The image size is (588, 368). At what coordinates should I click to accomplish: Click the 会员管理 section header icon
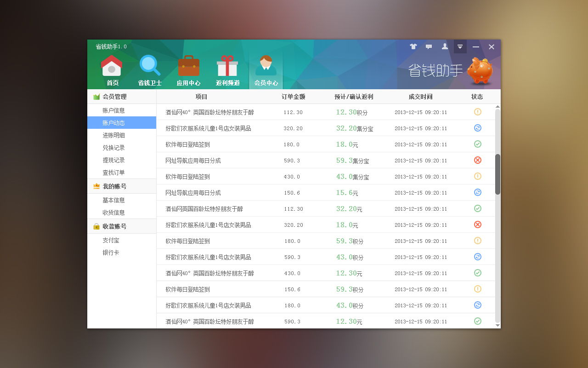[96, 97]
